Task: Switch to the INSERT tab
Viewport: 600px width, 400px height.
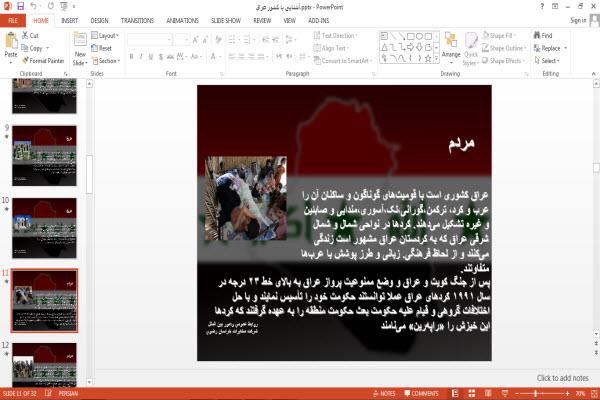Action: tap(69, 20)
